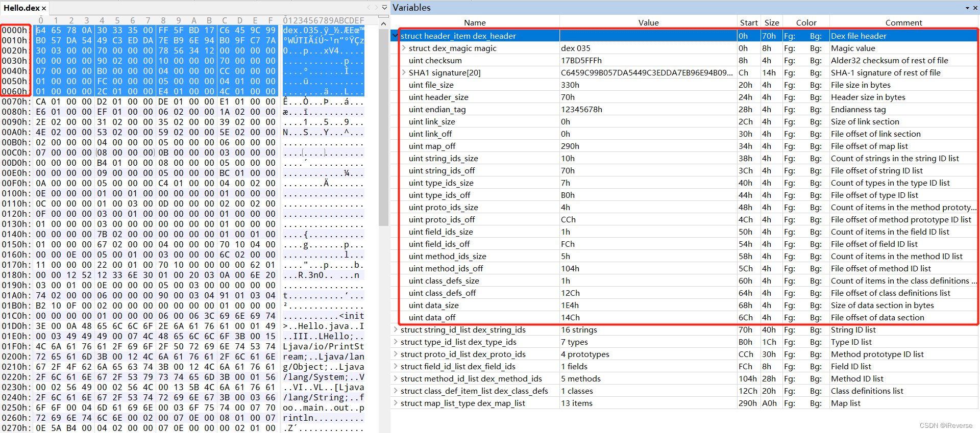Expand the SHA1 signature[20] node

click(404, 72)
